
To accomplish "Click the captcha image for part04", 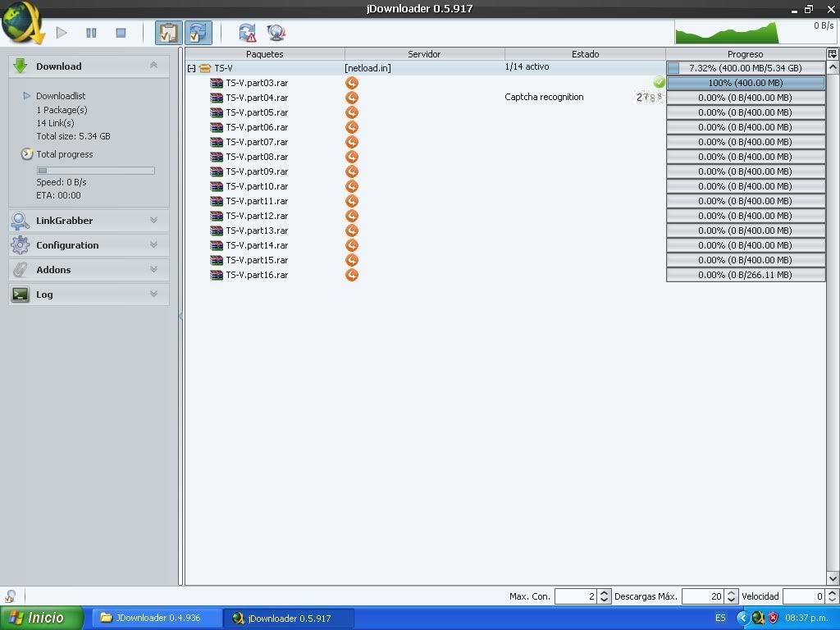I will coord(650,97).
